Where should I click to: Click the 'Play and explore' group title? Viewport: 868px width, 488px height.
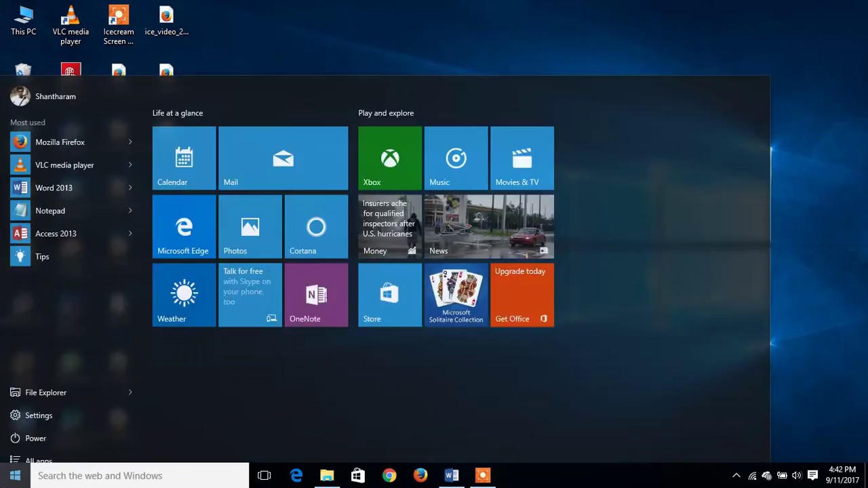tap(386, 113)
